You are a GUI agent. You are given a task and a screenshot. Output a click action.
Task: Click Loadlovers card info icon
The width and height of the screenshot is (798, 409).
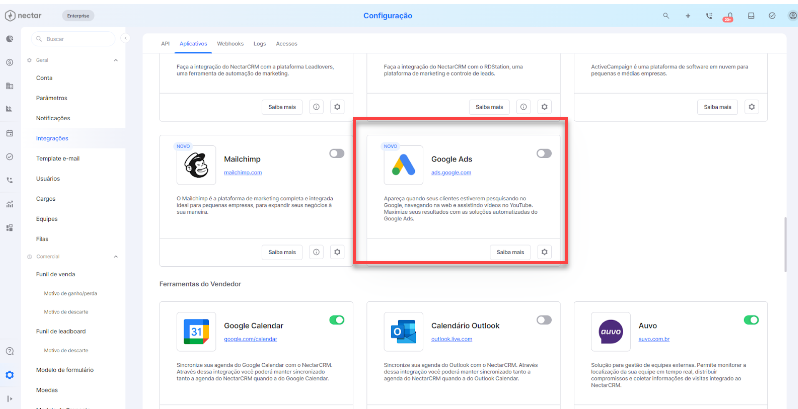pos(316,107)
